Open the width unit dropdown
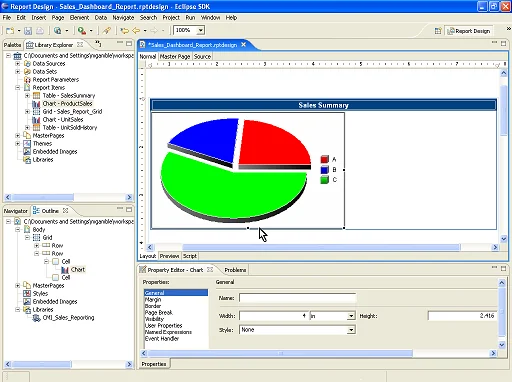 coord(351,316)
